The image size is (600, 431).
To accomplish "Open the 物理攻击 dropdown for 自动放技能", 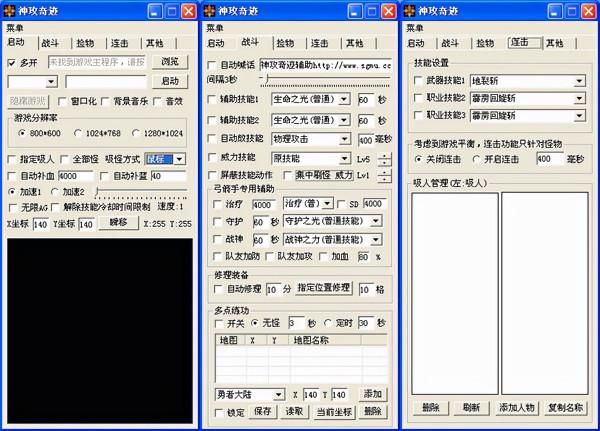I will pyautogui.click(x=343, y=139).
